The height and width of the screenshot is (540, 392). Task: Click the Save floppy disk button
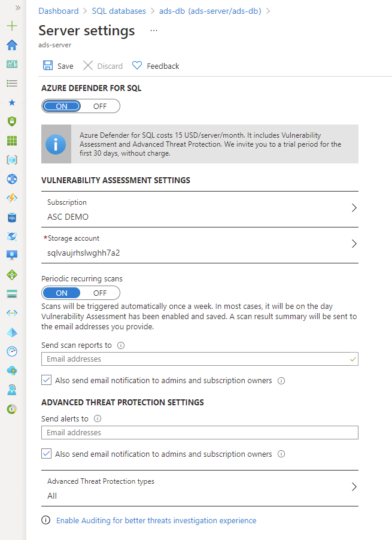[58, 66]
